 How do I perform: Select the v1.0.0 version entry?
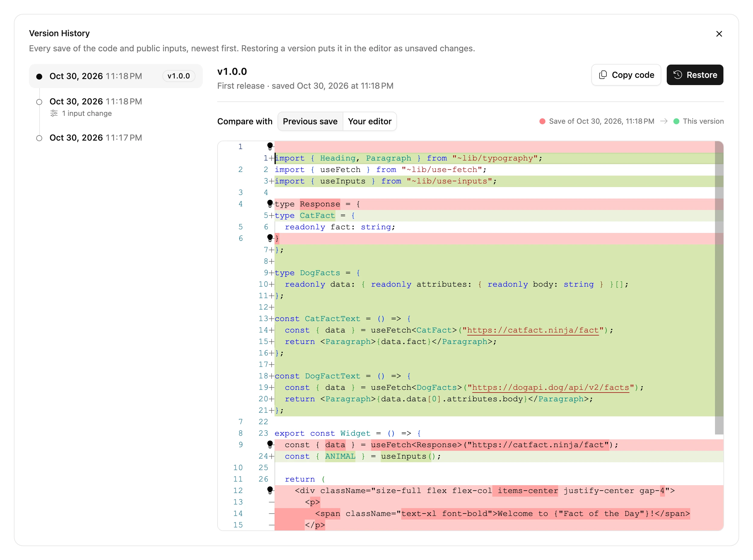point(116,76)
